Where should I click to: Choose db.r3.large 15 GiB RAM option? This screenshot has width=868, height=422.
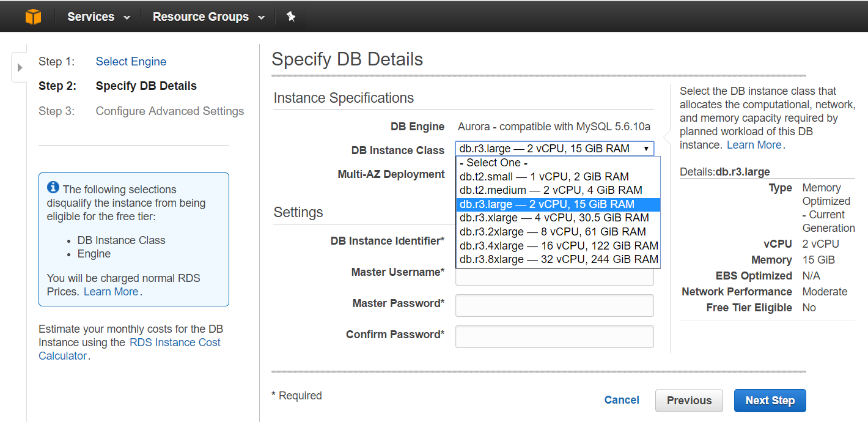[558, 204]
